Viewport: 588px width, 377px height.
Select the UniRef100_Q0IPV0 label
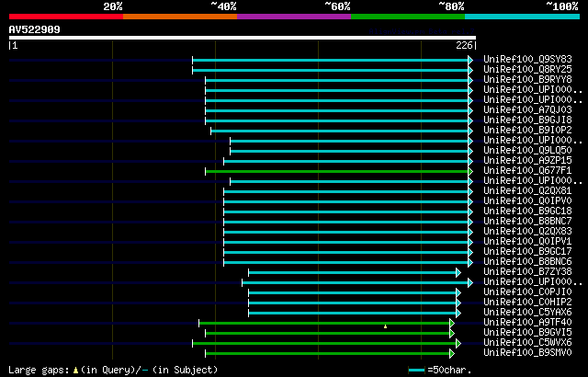[x=527, y=201]
